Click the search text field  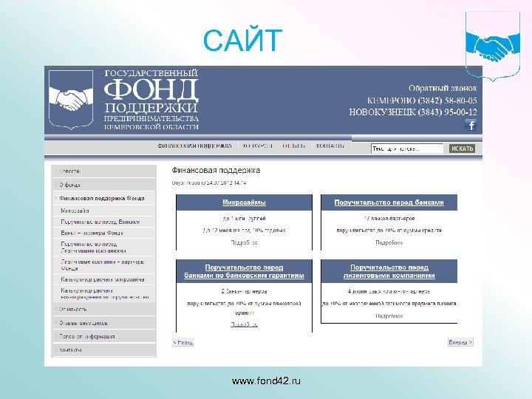point(407,149)
